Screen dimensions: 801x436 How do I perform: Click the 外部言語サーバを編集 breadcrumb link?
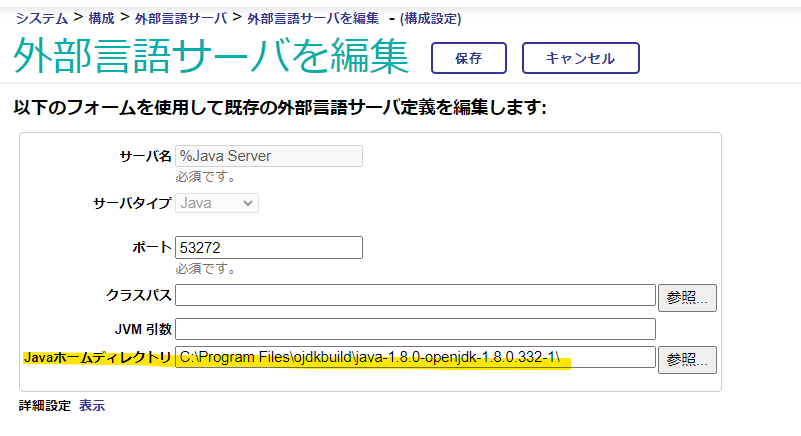(313, 18)
